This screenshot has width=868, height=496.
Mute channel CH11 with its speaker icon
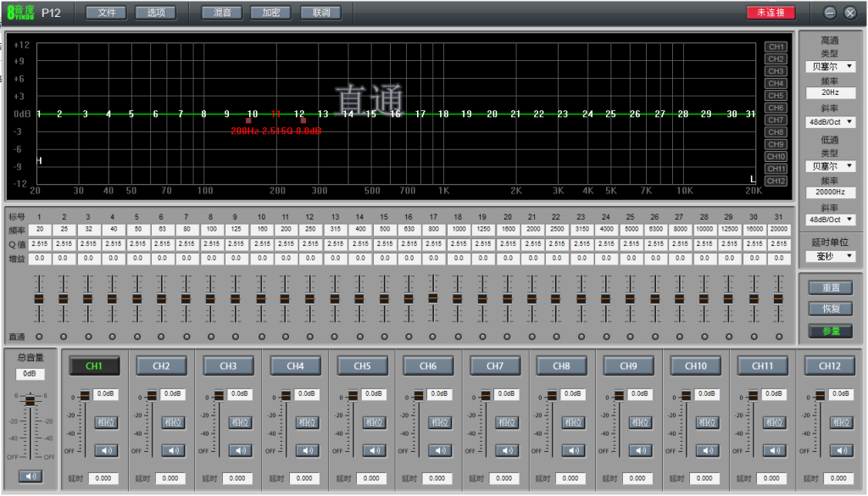pos(774,450)
